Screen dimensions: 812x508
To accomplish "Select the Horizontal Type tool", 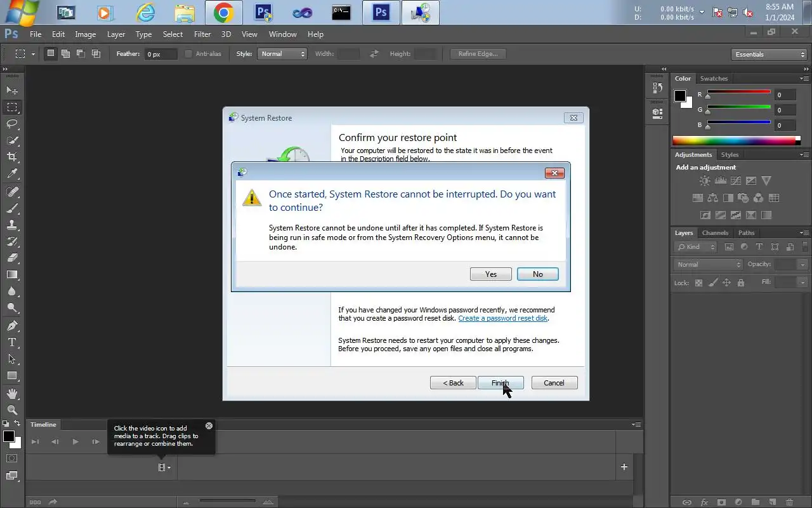I will click(12, 342).
